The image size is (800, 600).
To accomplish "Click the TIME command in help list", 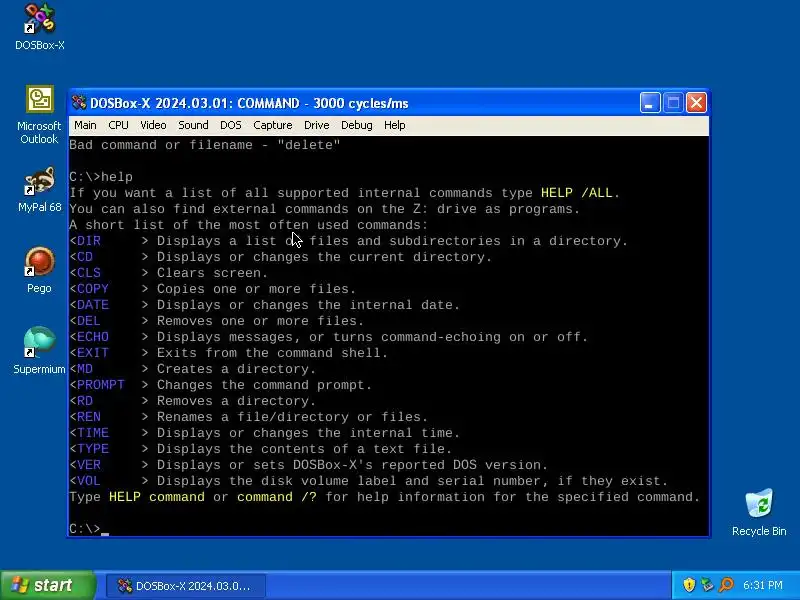I will (x=93, y=433).
